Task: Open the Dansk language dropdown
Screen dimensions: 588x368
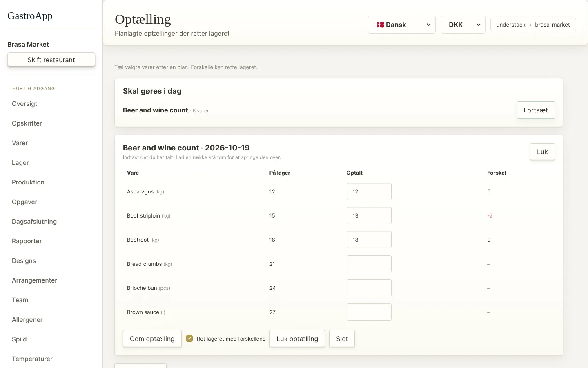Action: (x=401, y=25)
